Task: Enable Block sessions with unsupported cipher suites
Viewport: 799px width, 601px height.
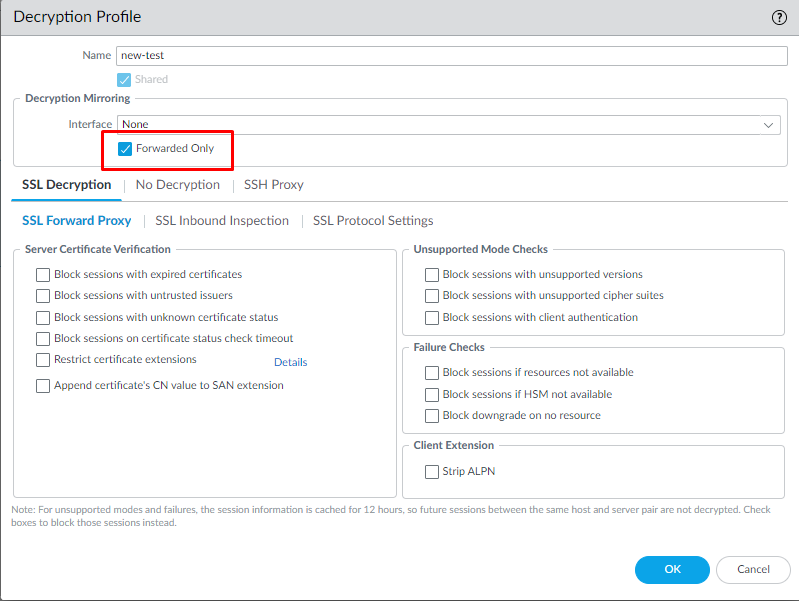Action: click(432, 296)
